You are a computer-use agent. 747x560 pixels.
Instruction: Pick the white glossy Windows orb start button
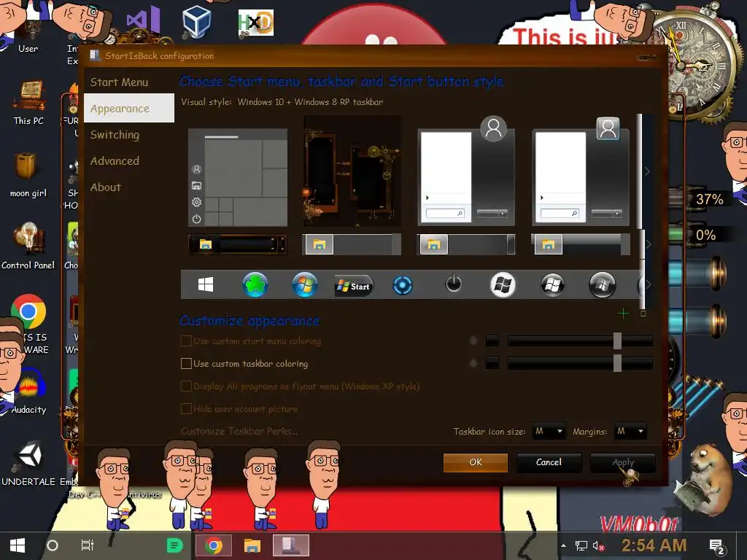click(x=503, y=285)
